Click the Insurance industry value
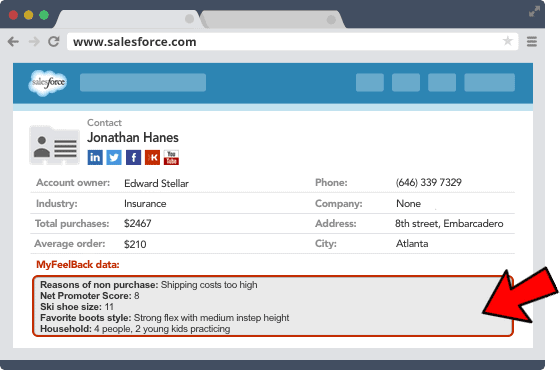This screenshot has height=370, width=560. [x=145, y=204]
